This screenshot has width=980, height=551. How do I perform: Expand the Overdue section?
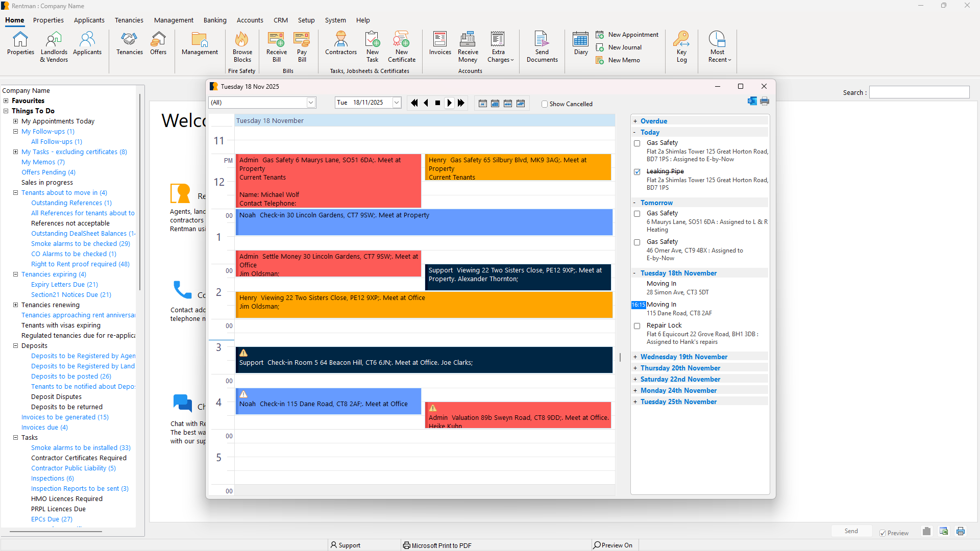635,121
